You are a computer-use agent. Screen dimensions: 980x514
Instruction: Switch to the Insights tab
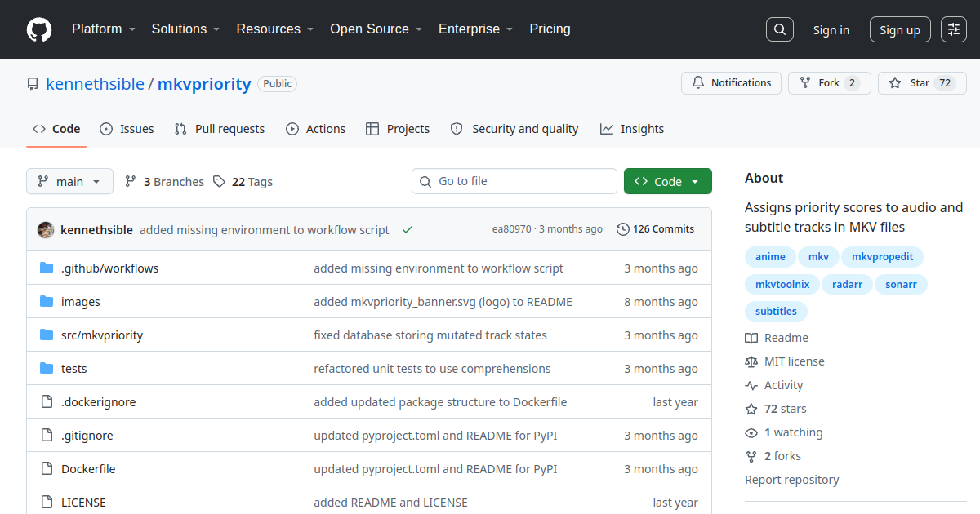(x=632, y=129)
